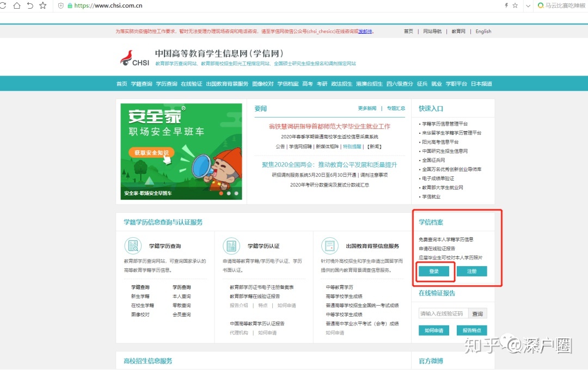
Task: Focus the 请输入在线验证码 input field
Action: pos(443,313)
